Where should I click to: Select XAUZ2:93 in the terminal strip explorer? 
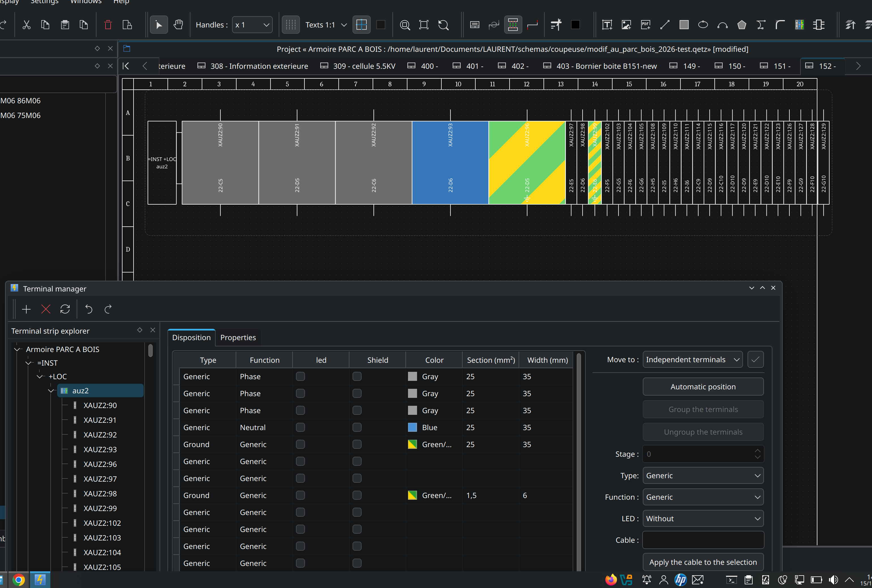100,449
